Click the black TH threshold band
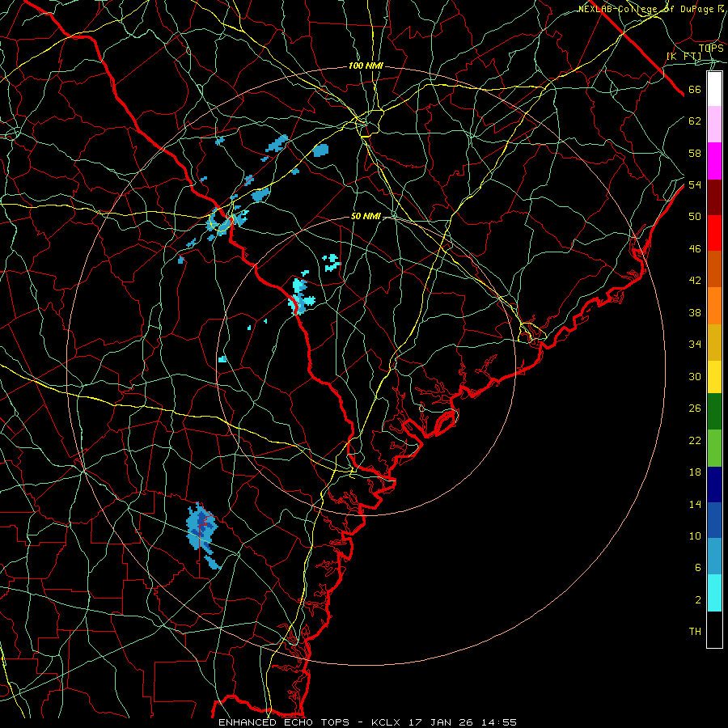The width and height of the screenshot is (728, 728). tap(714, 629)
